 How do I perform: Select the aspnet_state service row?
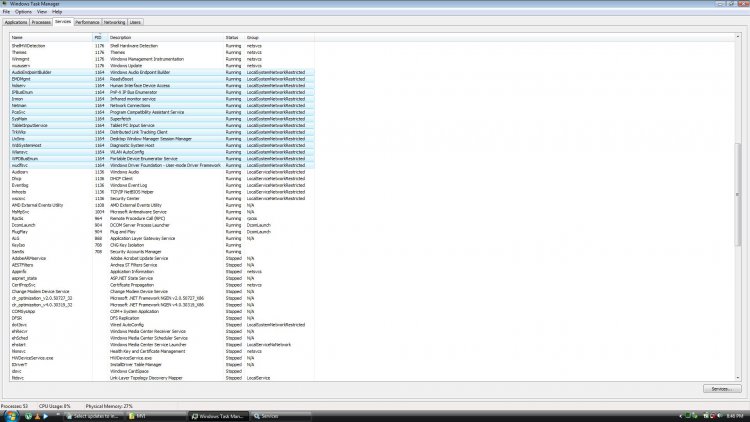[162, 278]
